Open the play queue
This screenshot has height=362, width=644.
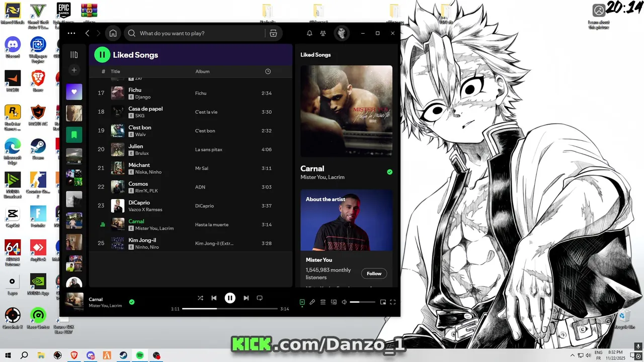click(x=323, y=302)
